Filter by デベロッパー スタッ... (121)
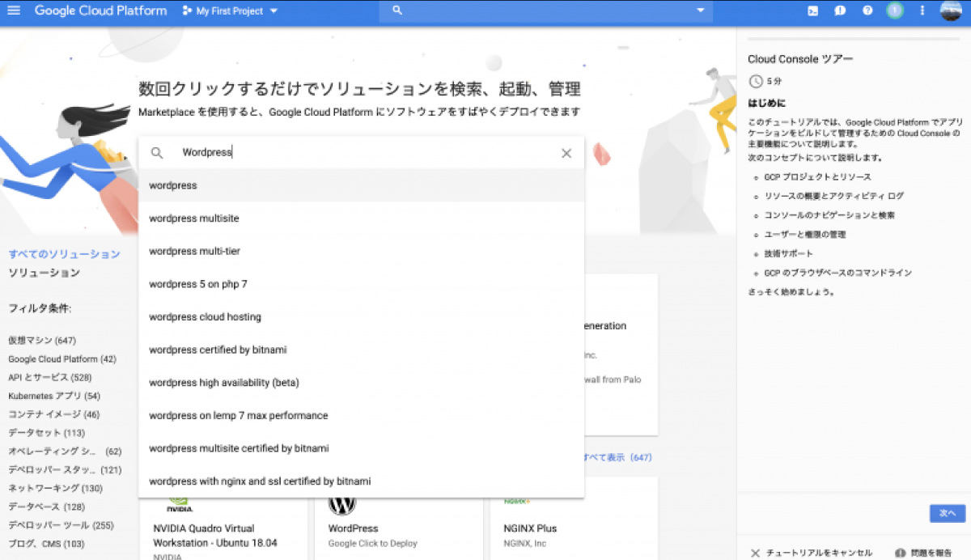This screenshot has height=560, width=971. point(65,470)
